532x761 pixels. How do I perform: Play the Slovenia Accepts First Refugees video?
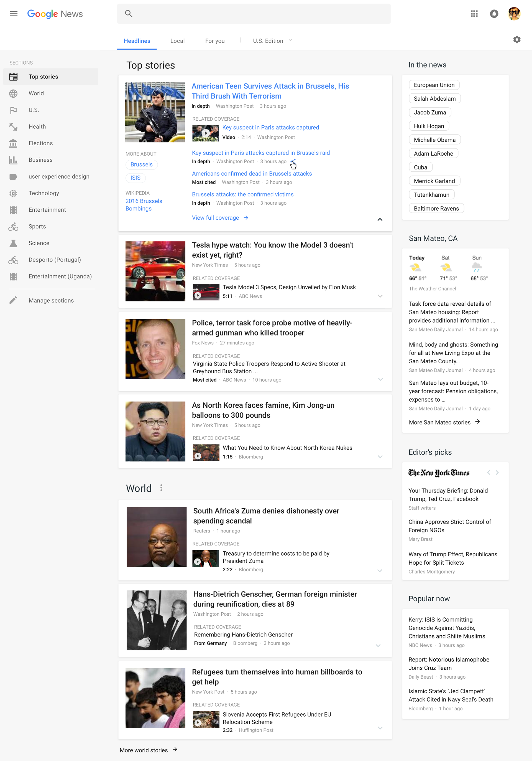(x=206, y=720)
